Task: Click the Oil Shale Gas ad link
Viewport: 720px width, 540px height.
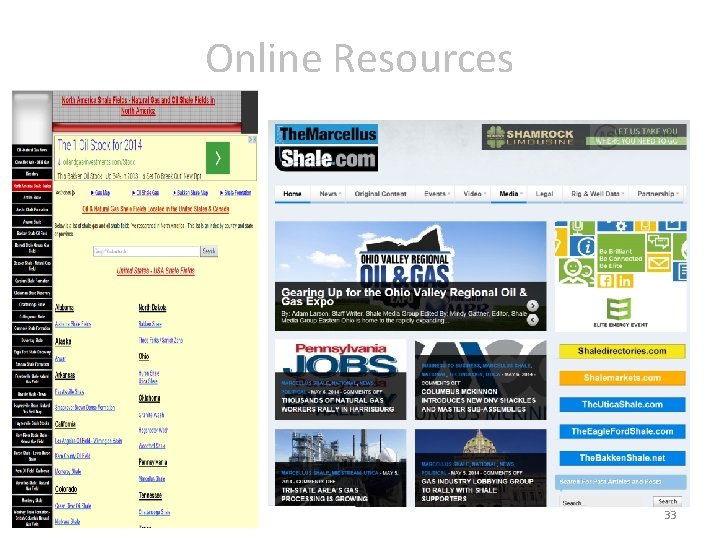Action: [146, 193]
